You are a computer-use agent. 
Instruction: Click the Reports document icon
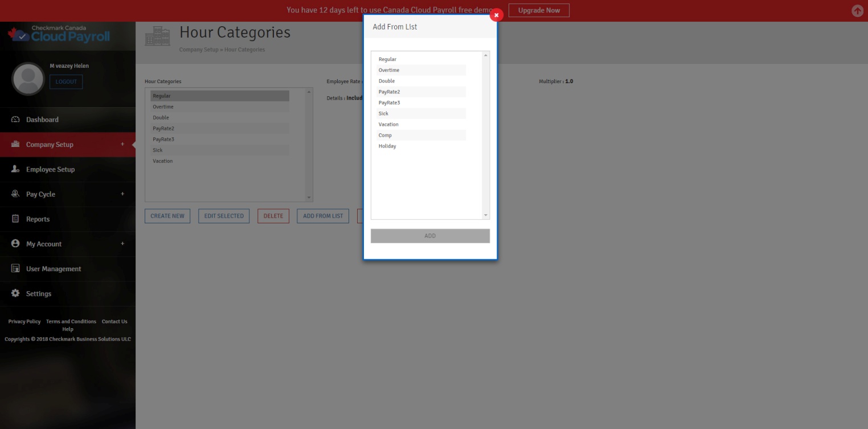(x=15, y=219)
